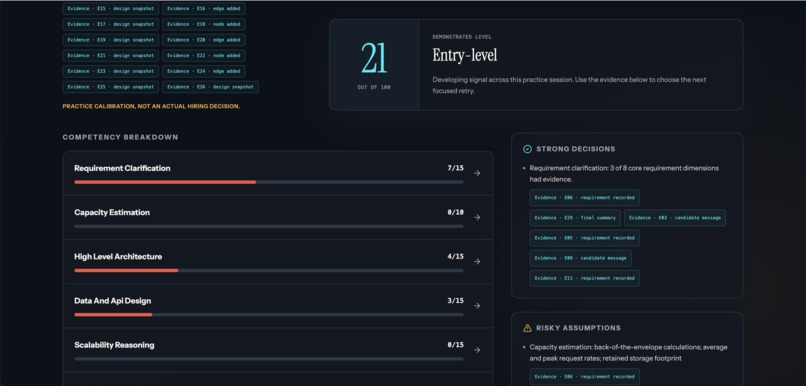Click the score number 21
This screenshot has height=386, width=806.
[374, 58]
